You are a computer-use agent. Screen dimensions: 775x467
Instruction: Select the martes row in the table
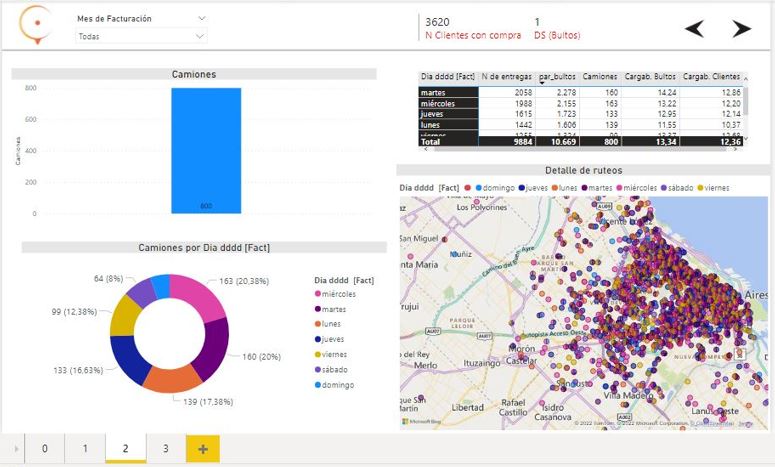click(447, 92)
